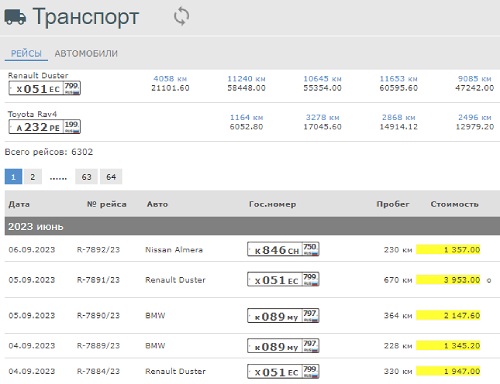Viewport: 500px width, 384px height.
Task: Sort by the Дата column header
Action: pos(19,204)
